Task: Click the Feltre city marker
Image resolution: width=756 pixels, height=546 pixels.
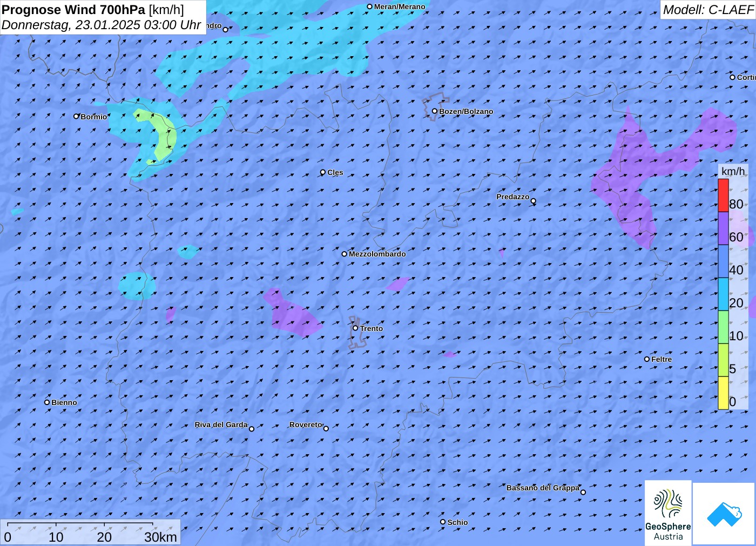Action: 647,359
